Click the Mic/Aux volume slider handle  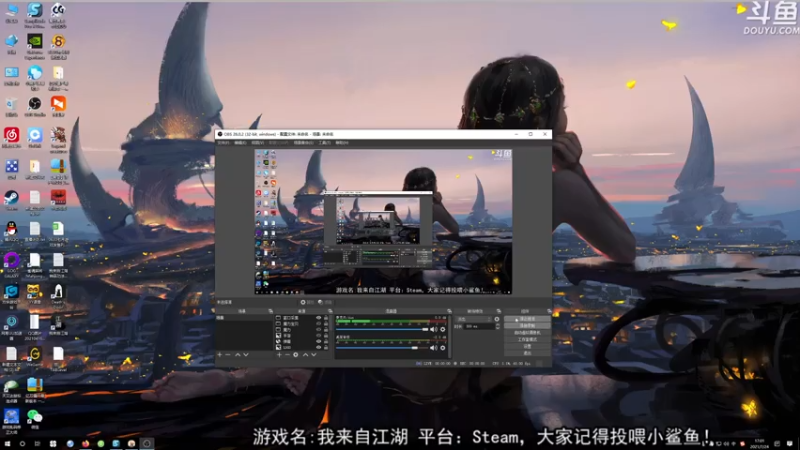pyautogui.click(x=424, y=330)
